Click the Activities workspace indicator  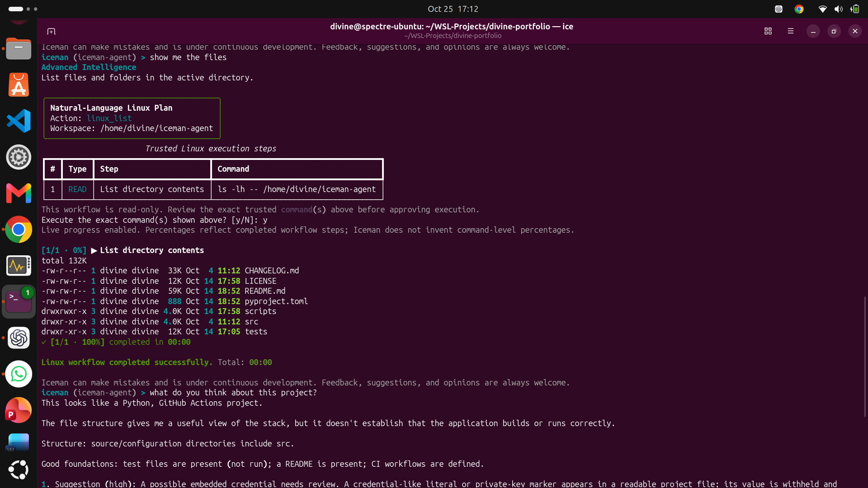22,9
